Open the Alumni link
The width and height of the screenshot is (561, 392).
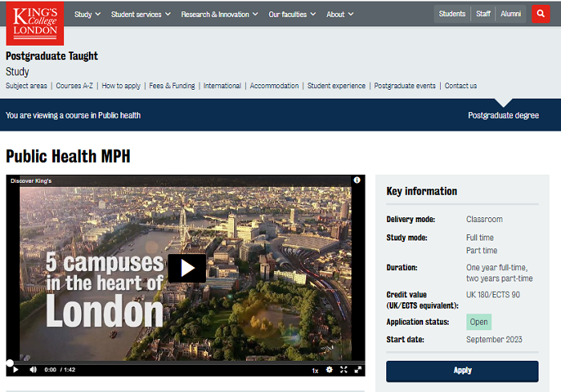point(511,14)
